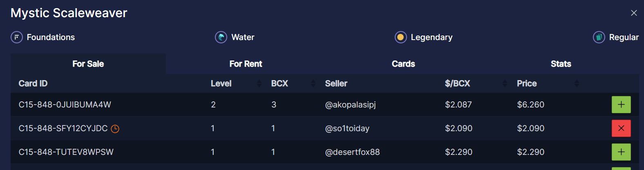Click the clock icon beside C15-848-SFY12CYJDC

pyautogui.click(x=115, y=129)
